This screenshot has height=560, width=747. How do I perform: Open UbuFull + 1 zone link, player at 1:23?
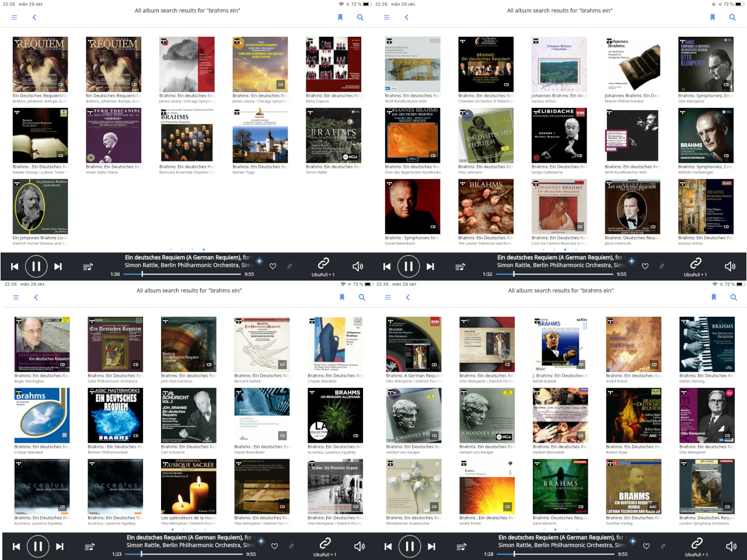click(x=325, y=547)
